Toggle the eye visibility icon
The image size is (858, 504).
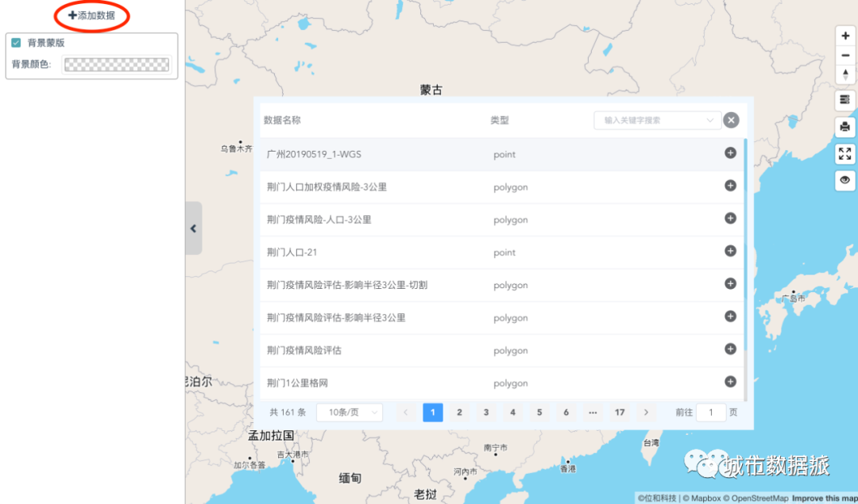click(844, 180)
